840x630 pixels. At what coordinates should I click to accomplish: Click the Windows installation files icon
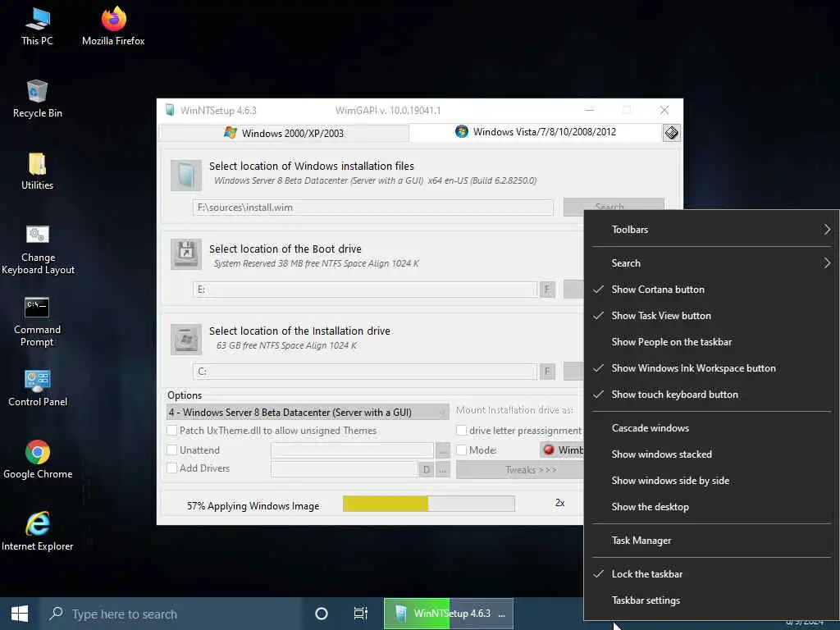186,176
